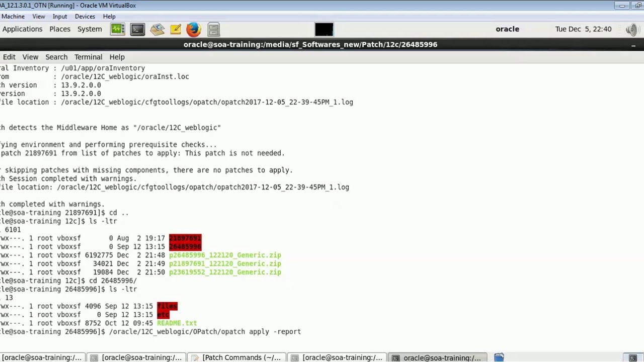644x362 pixels.
Task: Launch Terminal from the top panel icon
Action: tap(137, 29)
